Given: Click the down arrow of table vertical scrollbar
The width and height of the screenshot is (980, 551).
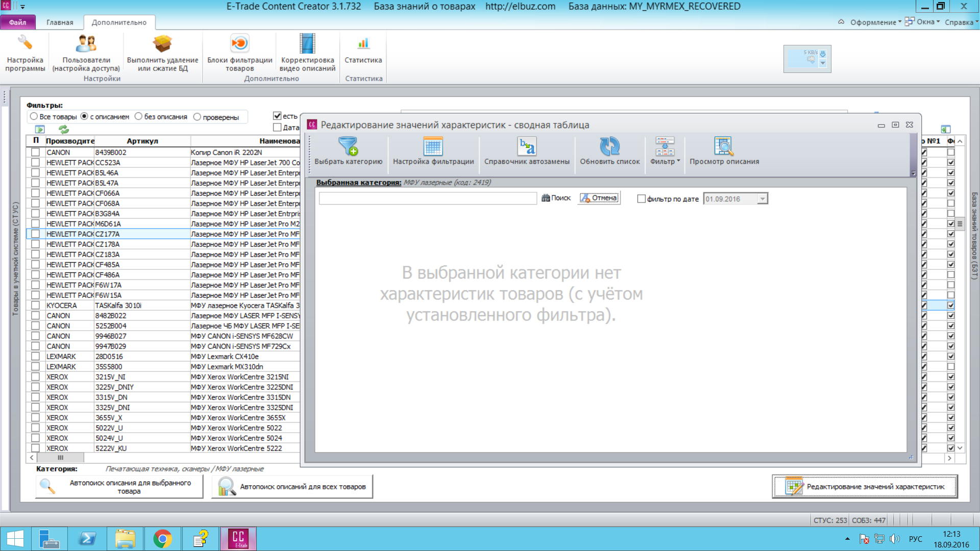Looking at the screenshot, I should click(960, 448).
